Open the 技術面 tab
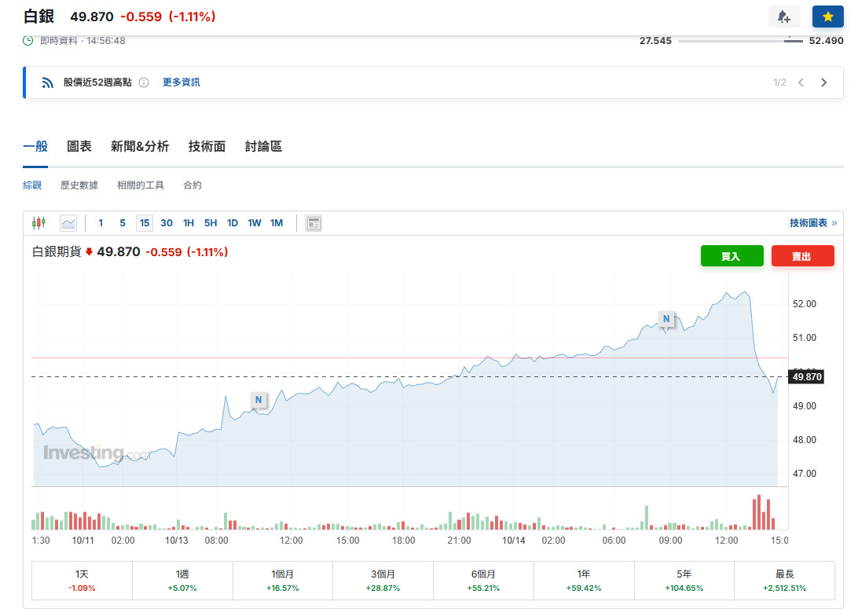The width and height of the screenshot is (858, 616). (x=207, y=146)
